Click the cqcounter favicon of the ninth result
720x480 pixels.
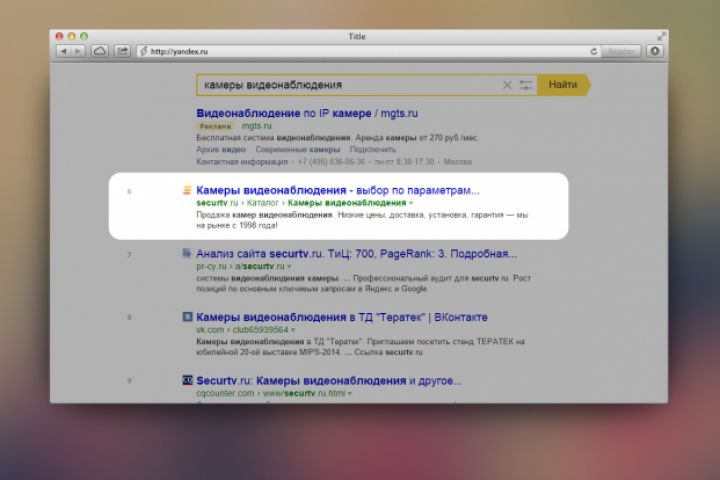coord(187,380)
